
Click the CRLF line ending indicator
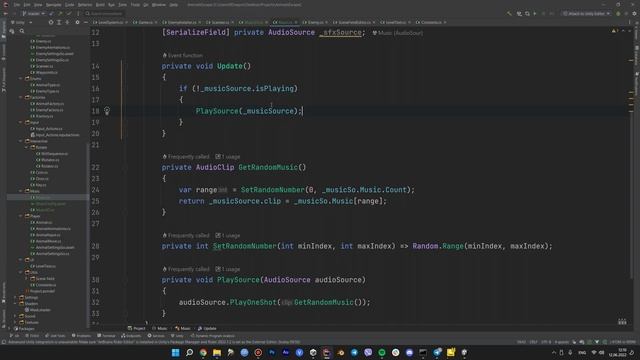[x=533, y=342]
